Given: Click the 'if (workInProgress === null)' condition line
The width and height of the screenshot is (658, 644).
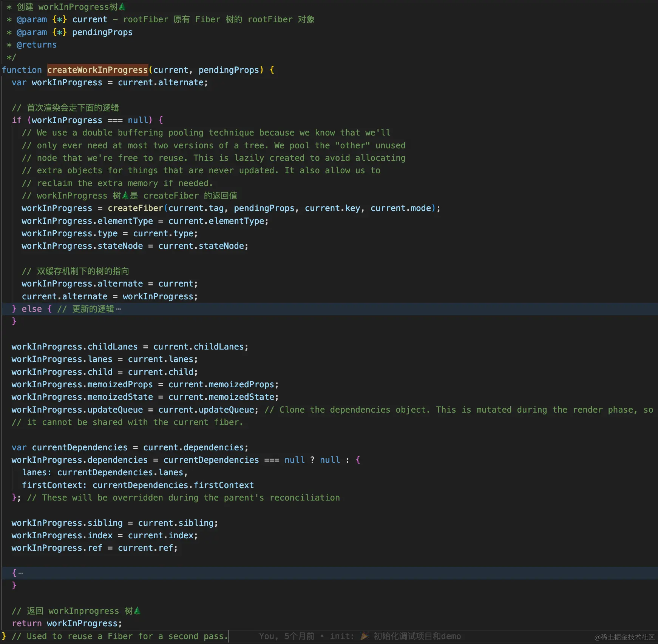Looking at the screenshot, I should (x=87, y=120).
